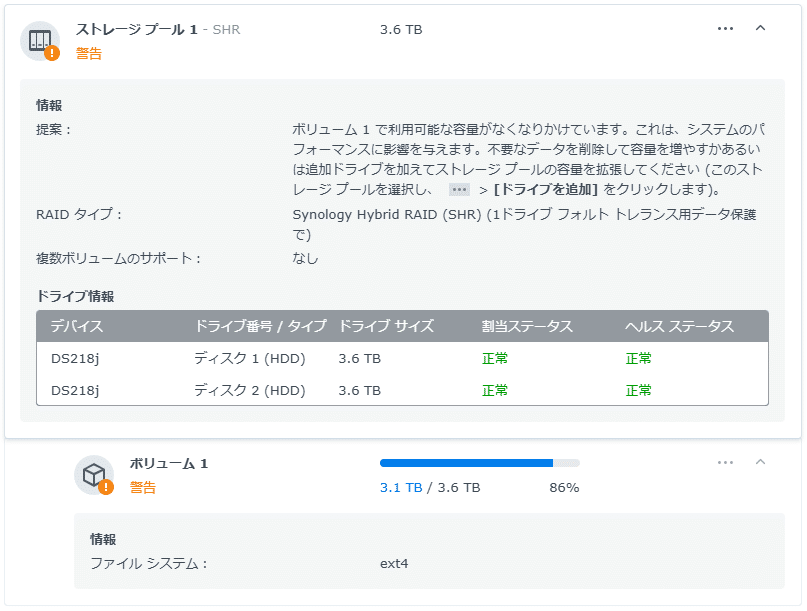Click the Volume 1 cube icon
The image size is (807, 611).
click(x=94, y=474)
